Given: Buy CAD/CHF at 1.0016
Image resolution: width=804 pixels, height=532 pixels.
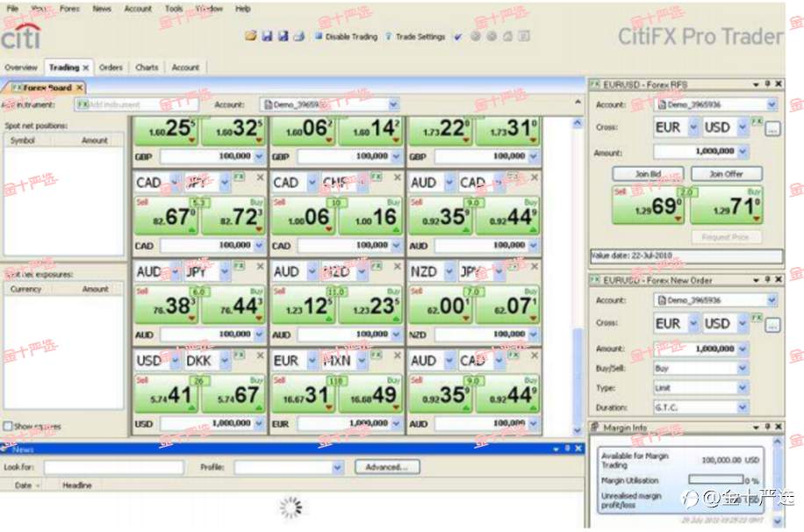Looking at the screenshot, I should [370, 216].
